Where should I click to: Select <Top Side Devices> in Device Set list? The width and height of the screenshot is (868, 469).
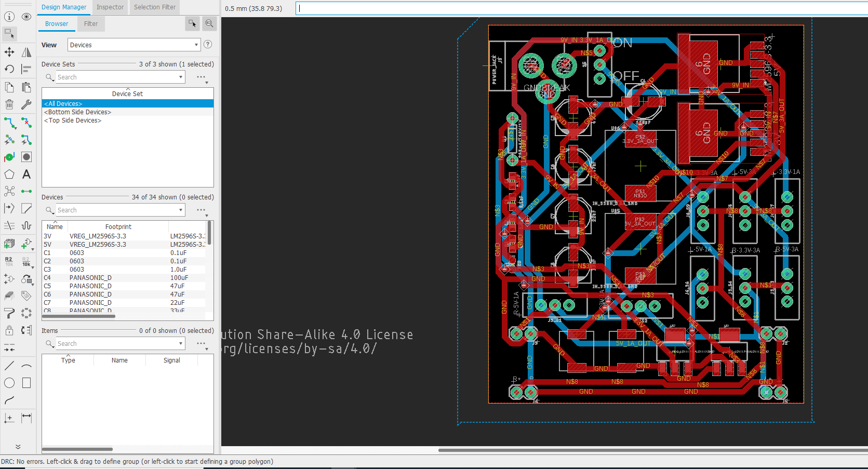tap(73, 120)
